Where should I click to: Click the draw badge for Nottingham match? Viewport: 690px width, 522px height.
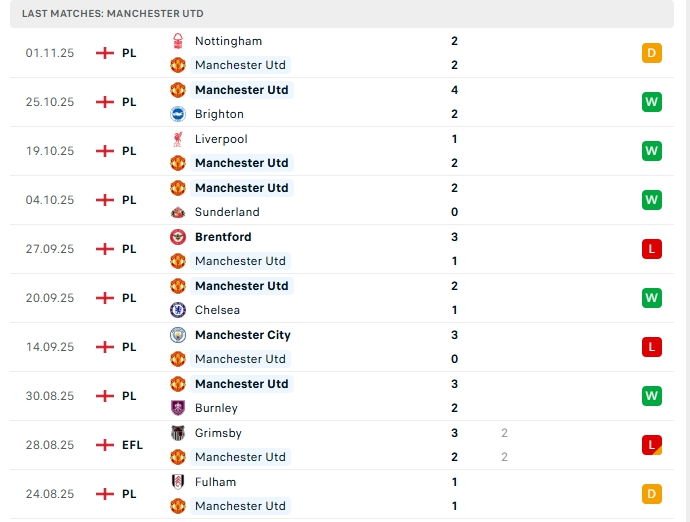pos(652,53)
